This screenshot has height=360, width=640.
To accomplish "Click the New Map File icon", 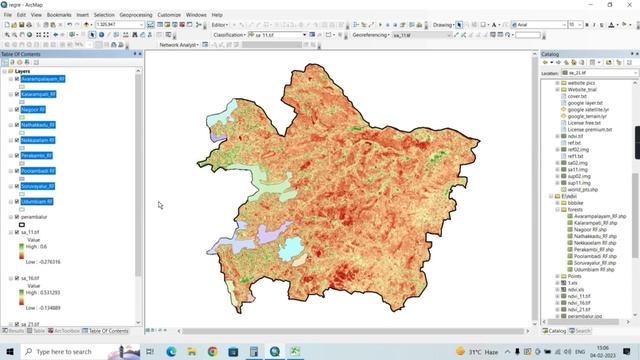I will [7, 25].
